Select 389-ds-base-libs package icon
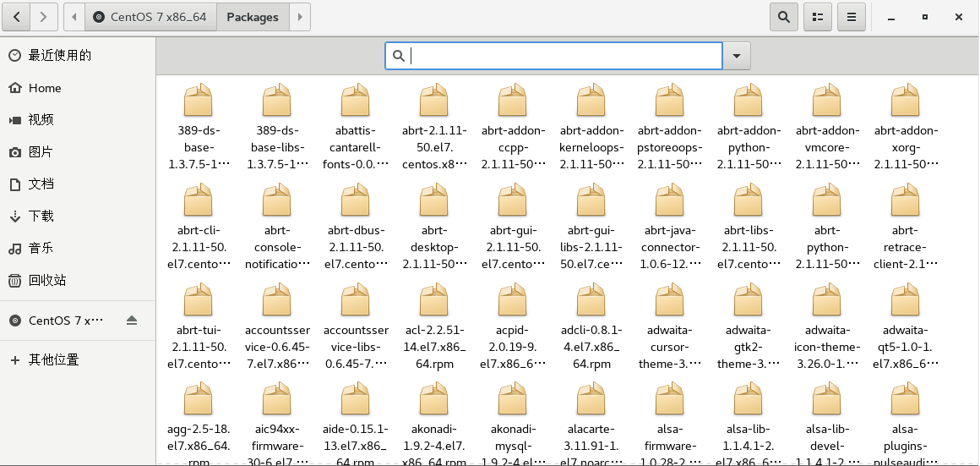Viewport: 980px width, 466px height. (277, 100)
